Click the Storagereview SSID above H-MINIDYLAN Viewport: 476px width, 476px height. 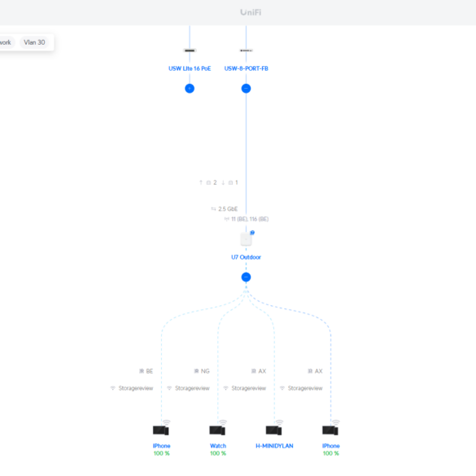(x=245, y=388)
